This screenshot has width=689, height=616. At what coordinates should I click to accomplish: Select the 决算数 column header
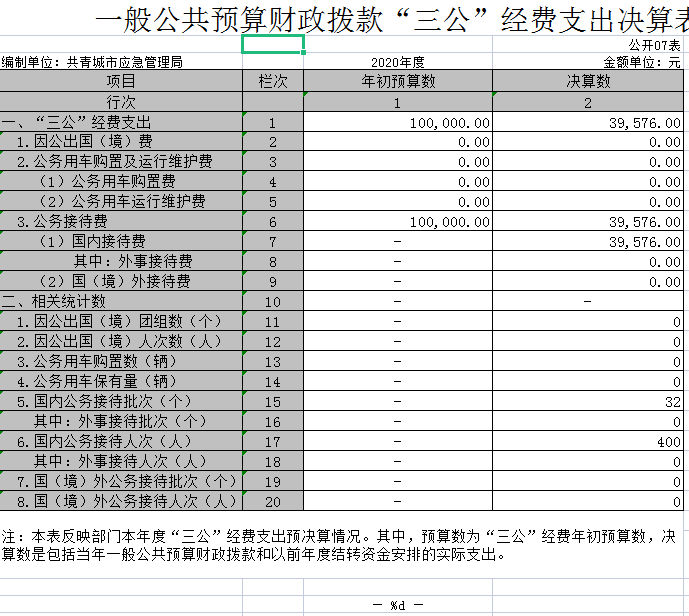coord(589,81)
